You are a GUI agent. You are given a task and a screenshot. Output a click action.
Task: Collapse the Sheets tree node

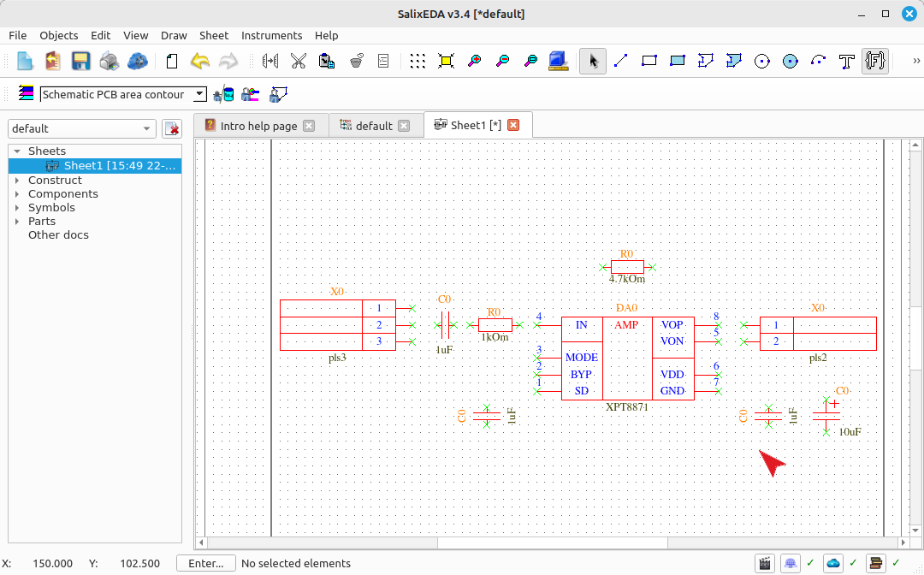pos(17,151)
